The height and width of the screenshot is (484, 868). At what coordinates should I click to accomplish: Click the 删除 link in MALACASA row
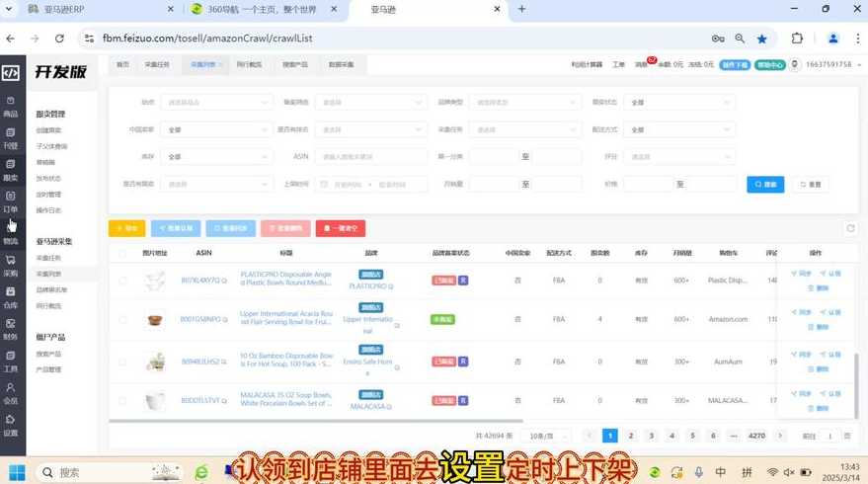point(819,409)
